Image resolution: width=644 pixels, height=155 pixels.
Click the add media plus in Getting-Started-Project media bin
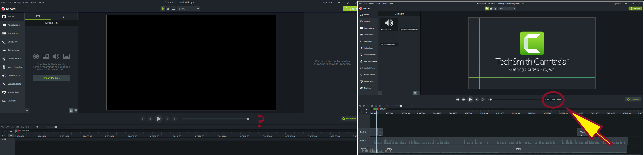380,93
